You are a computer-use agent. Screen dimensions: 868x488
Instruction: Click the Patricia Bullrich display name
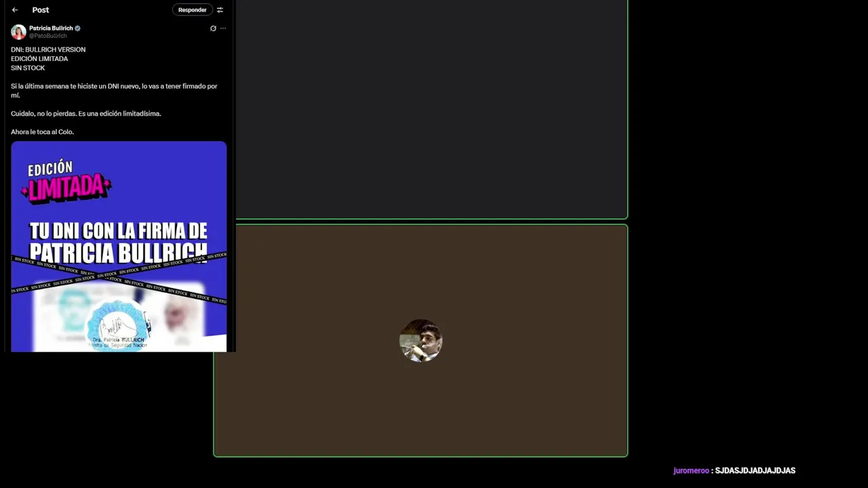[51, 28]
